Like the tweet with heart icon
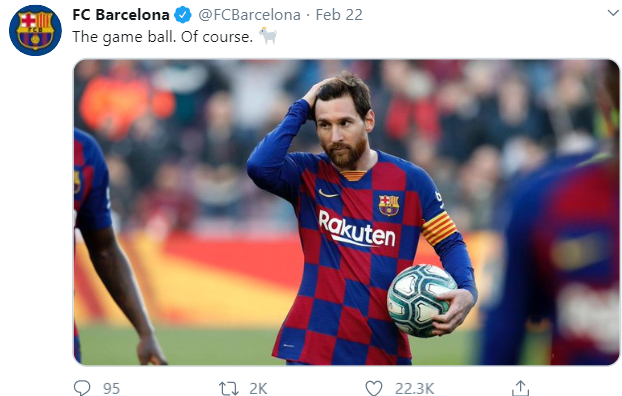The height and width of the screenshot is (396, 622). coord(374,388)
